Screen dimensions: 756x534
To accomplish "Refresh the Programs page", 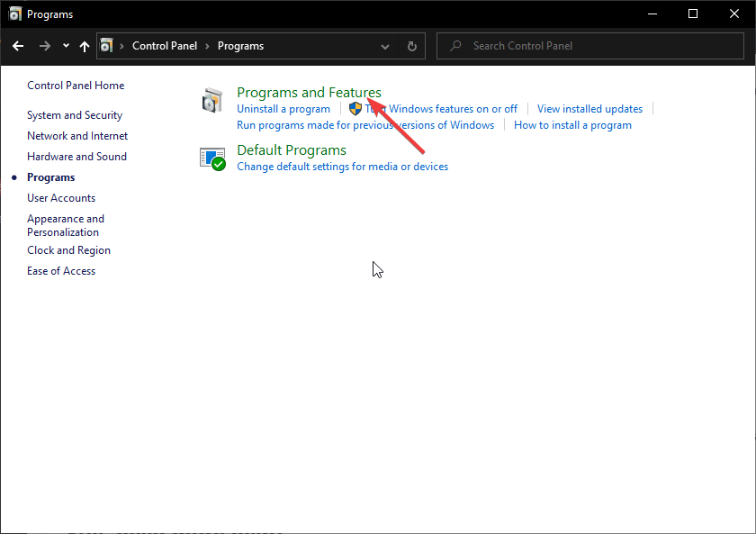I will tap(412, 46).
